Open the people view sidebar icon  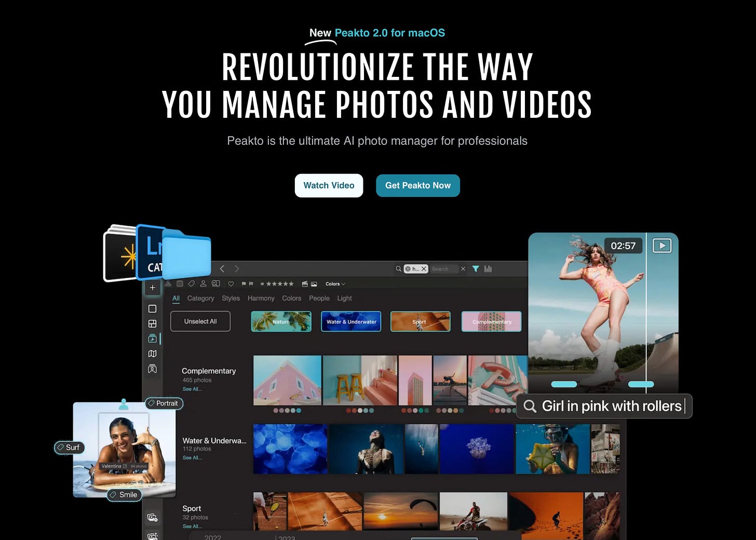(x=152, y=369)
